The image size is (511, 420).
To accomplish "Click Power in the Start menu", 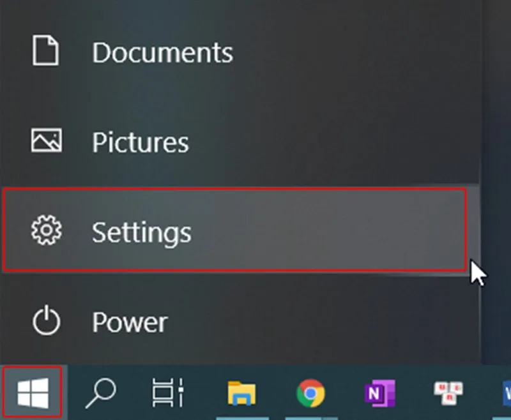I will point(129,322).
